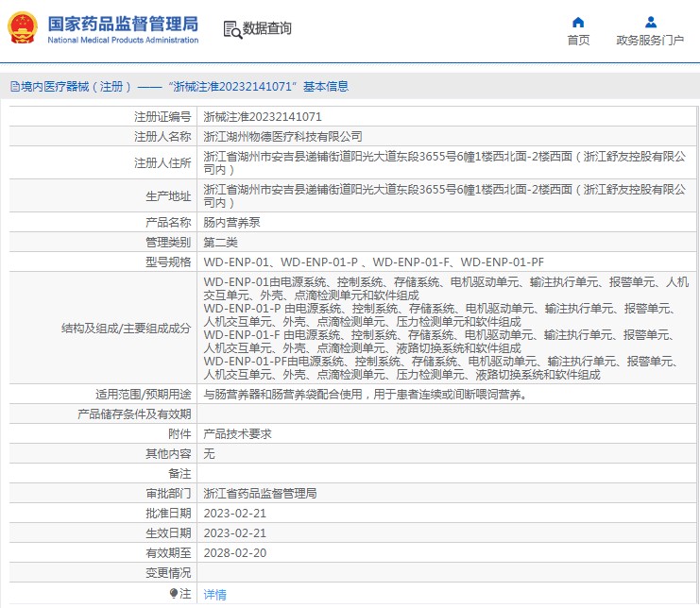Image resolution: width=700 pixels, height=608 pixels.
Task: Go to 首页 via its text label
Action: pos(578,40)
